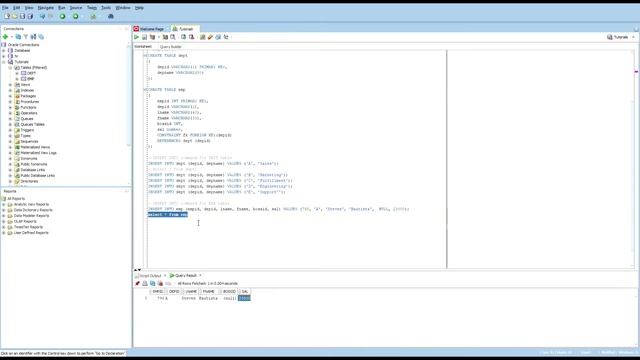
Task: Expand the Views node
Action: pos(11,85)
